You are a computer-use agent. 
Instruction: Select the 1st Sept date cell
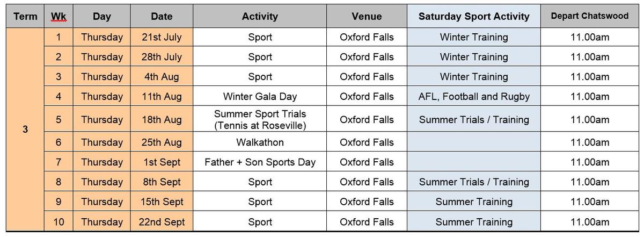[x=162, y=162]
